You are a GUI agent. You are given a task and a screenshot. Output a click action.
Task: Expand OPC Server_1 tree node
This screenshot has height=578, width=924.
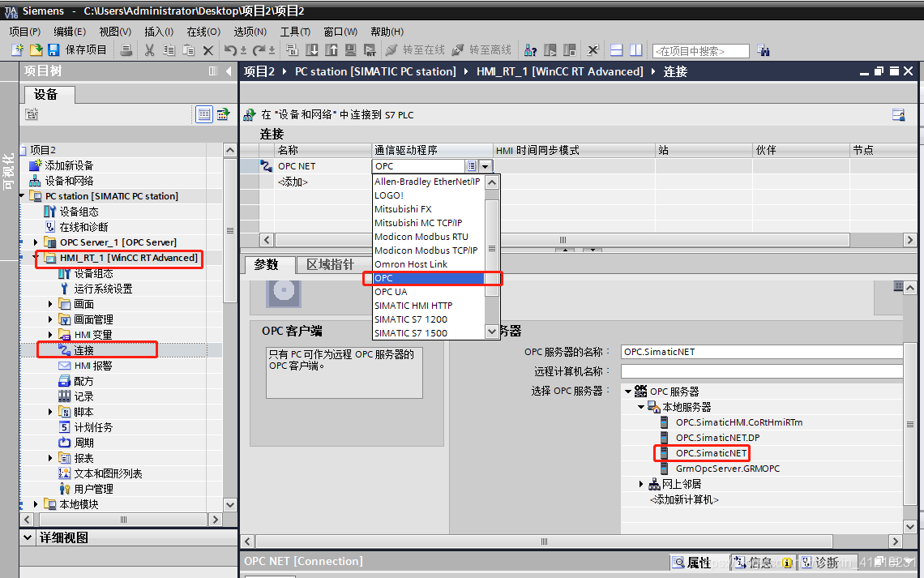[x=36, y=242]
